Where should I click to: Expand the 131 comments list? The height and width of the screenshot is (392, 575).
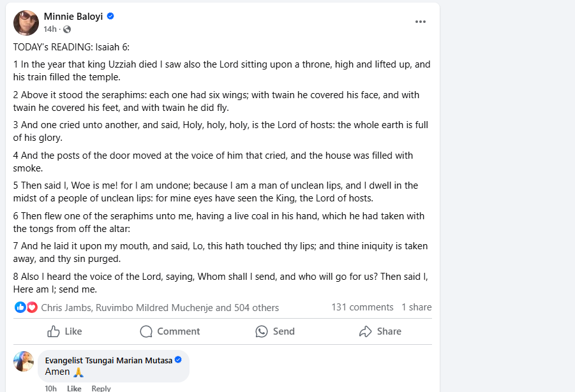(362, 307)
